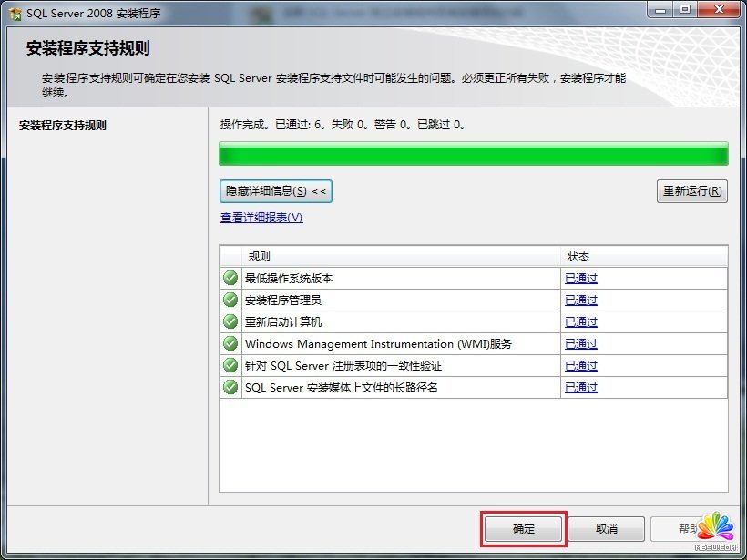This screenshot has height=560, width=747.
Task: Open 已通过 link for 长路径名 rule
Action: pos(580,387)
